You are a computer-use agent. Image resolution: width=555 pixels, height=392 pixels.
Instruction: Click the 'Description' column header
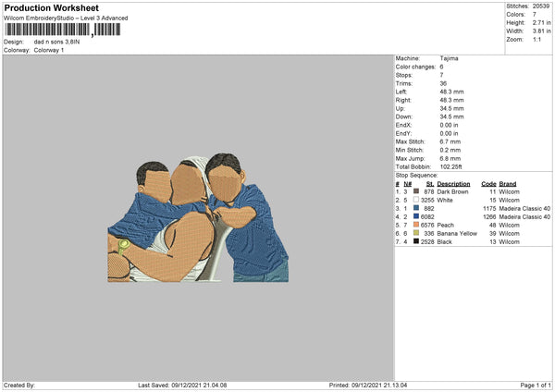[453, 184]
